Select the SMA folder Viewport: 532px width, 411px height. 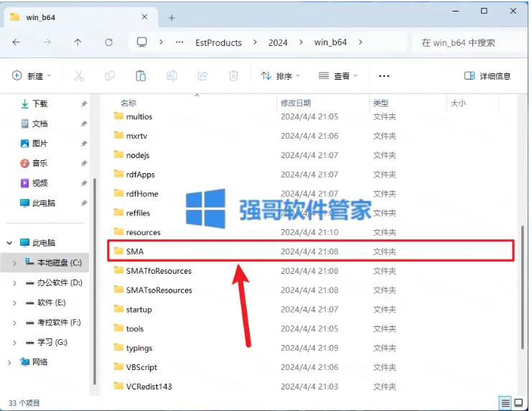point(310,251)
